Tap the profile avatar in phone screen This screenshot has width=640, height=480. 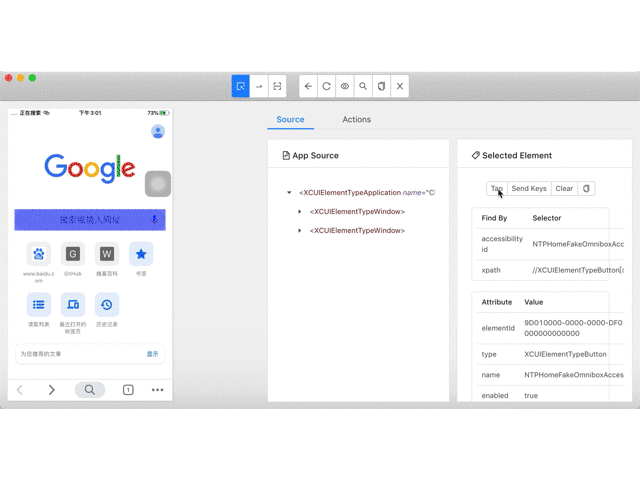click(x=158, y=131)
